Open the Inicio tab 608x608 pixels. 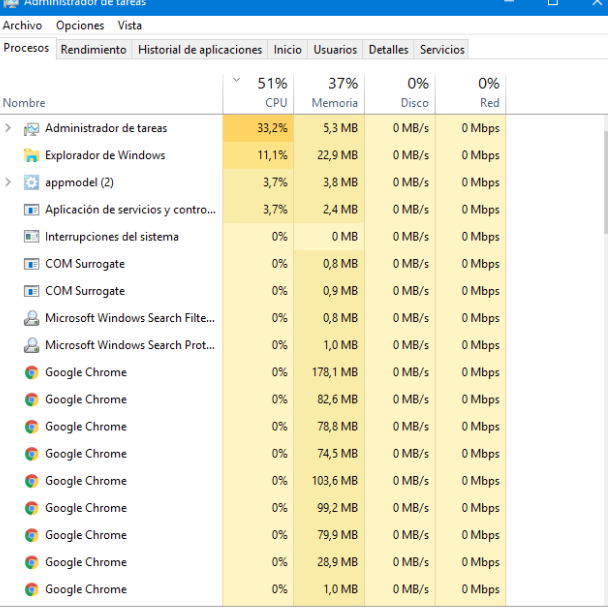287,50
